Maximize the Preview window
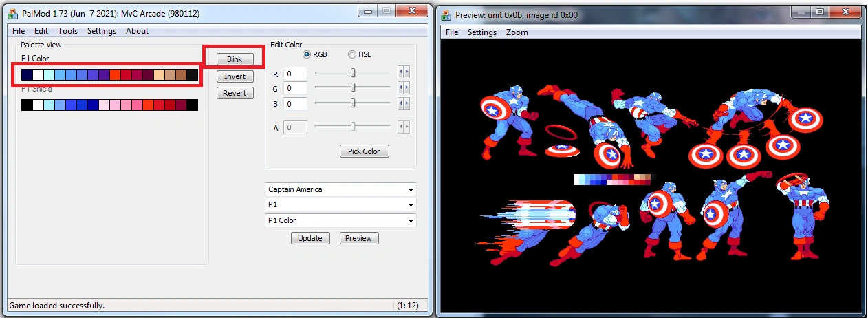868x318 pixels. [x=820, y=12]
